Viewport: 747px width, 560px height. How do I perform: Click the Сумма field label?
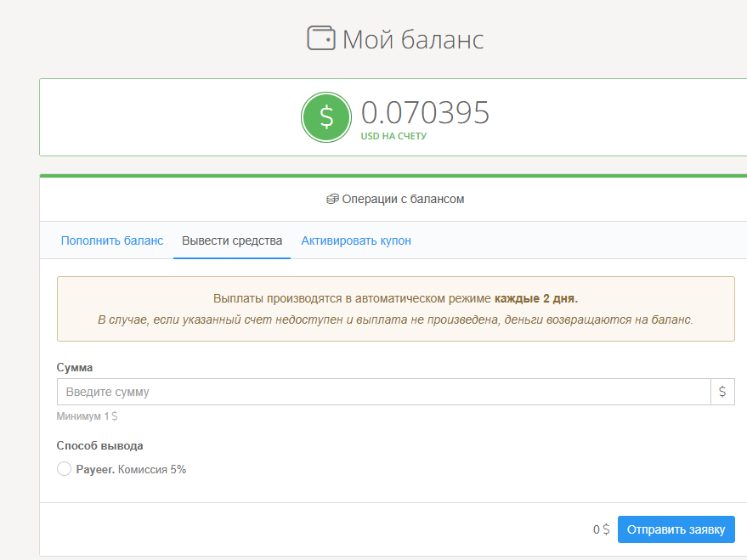(x=75, y=367)
